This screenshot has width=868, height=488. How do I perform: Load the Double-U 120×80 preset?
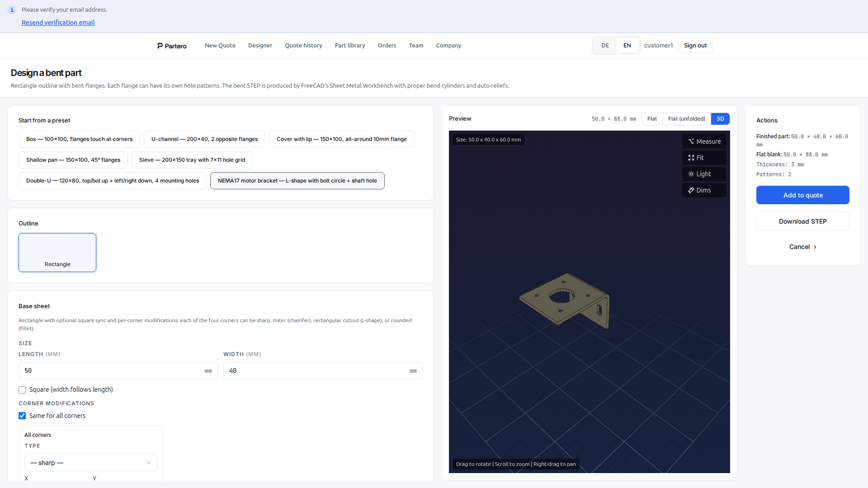(113, 181)
